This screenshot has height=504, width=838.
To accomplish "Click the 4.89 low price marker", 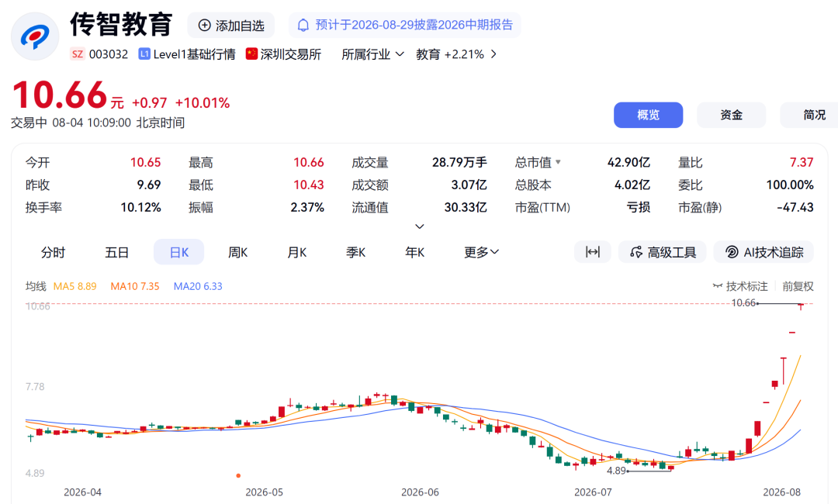I will [616, 471].
